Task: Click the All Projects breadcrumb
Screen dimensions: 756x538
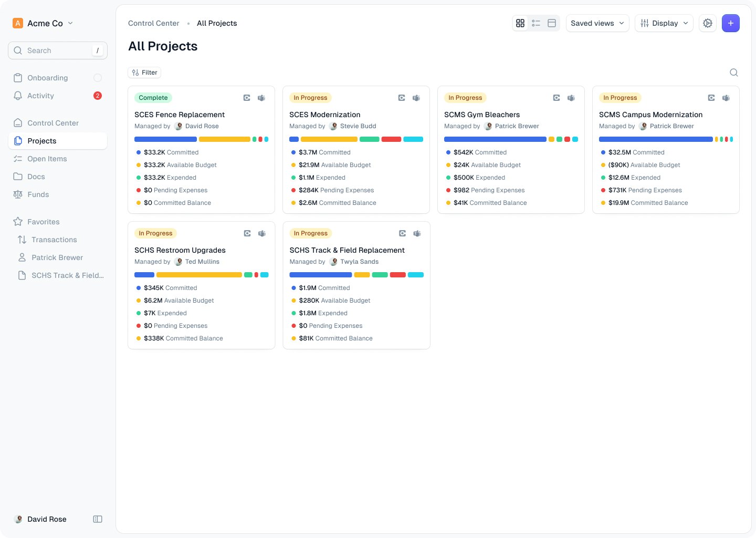Action: [x=217, y=23]
